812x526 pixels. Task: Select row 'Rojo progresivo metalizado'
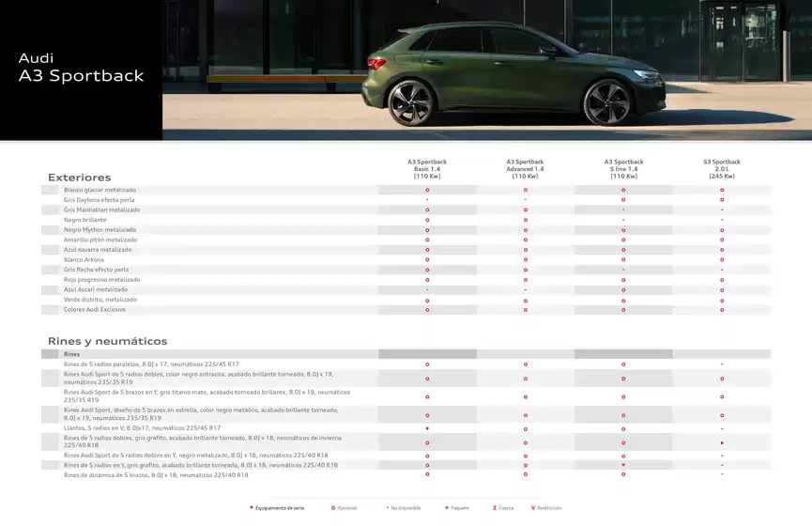(x=406, y=280)
